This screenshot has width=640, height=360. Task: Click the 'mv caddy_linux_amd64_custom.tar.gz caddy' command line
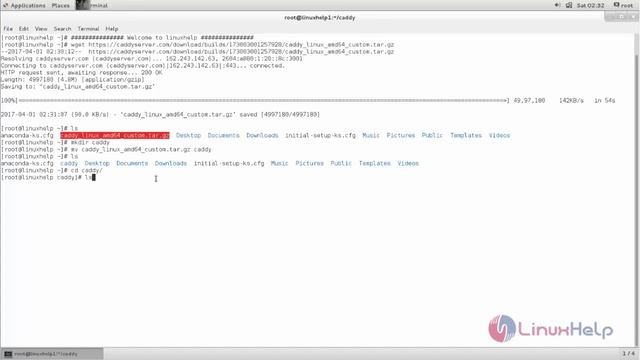106,149
